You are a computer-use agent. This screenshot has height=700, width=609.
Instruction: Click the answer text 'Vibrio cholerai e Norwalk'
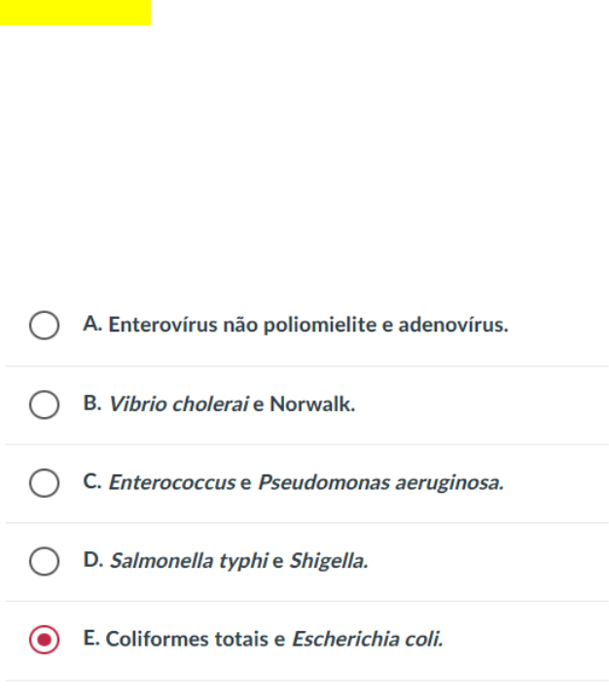point(232,404)
